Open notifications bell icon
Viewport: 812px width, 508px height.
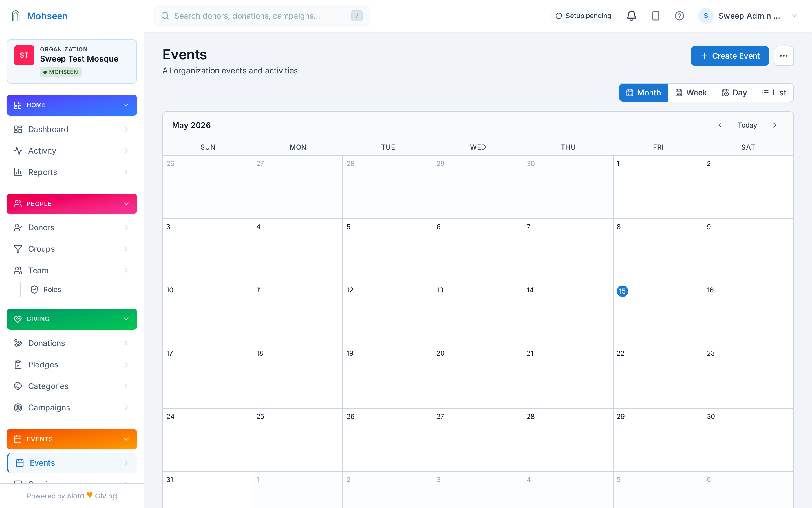[631, 16]
